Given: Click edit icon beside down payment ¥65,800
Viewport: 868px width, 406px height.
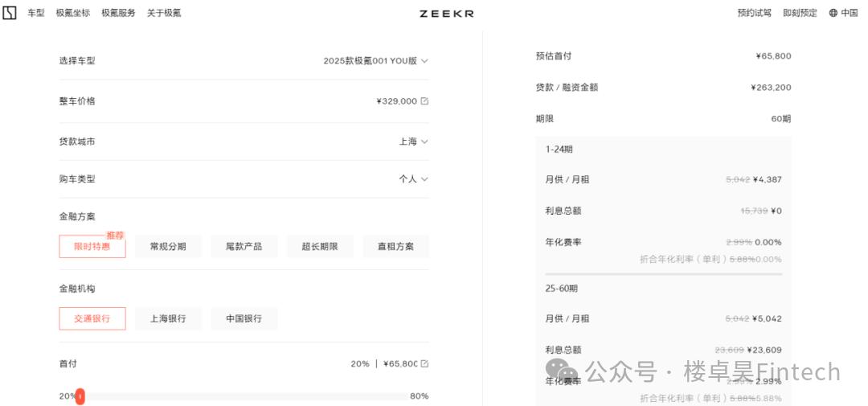Looking at the screenshot, I should click(424, 364).
